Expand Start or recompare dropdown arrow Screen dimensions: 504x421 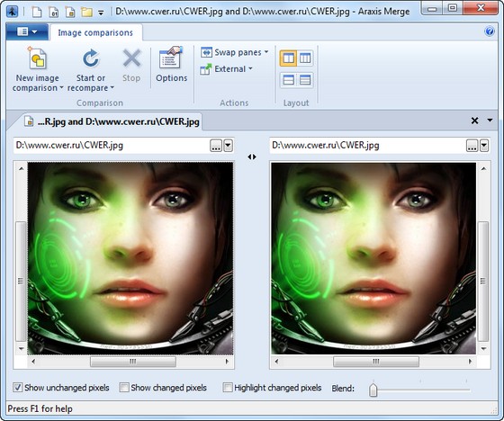click(x=112, y=87)
